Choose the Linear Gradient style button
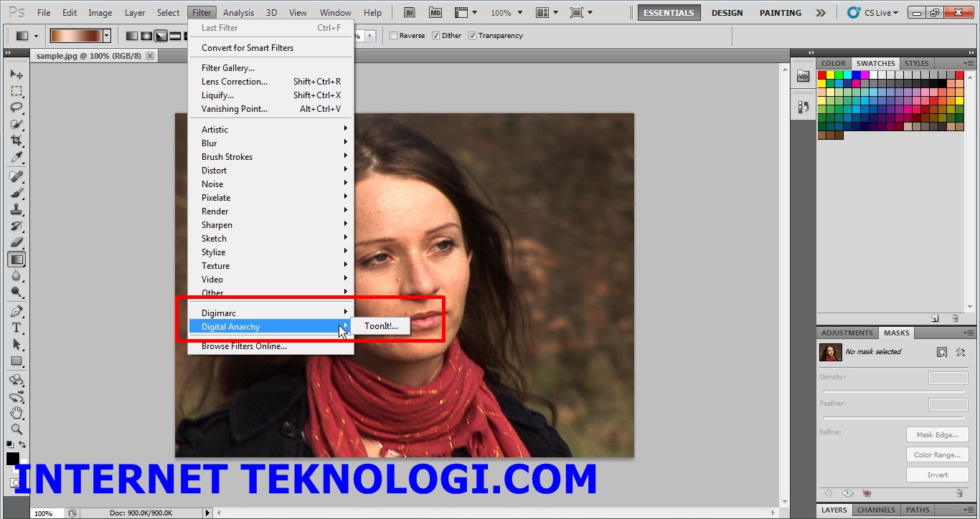 coord(131,36)
